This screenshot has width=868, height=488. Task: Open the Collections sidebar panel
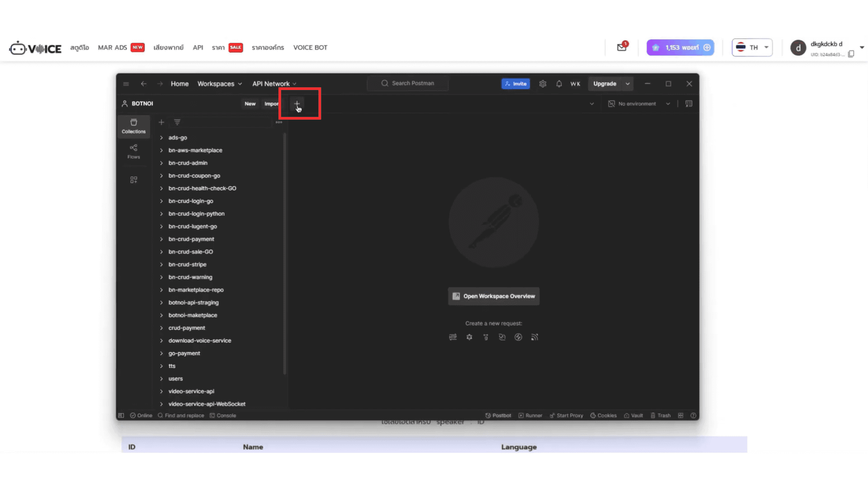click(x=133, y=126)
